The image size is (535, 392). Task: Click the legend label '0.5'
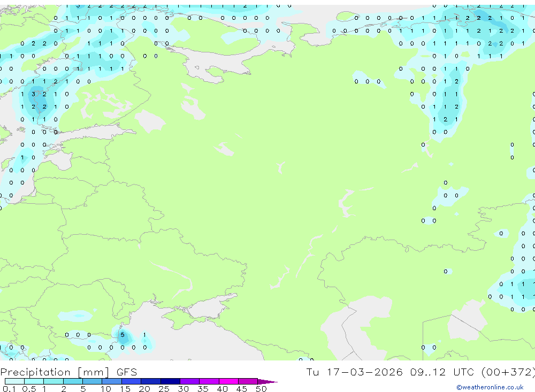(x=29, y=389)
